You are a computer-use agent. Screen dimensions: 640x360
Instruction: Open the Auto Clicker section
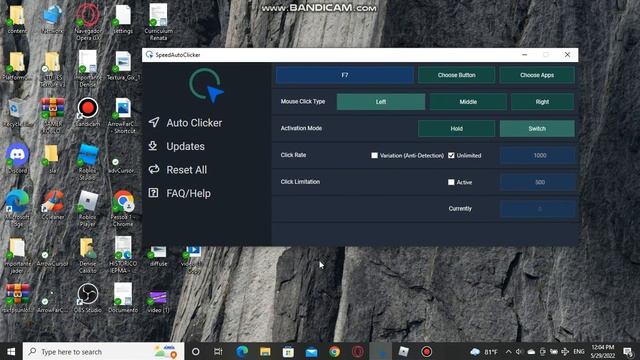coord(186,122)
